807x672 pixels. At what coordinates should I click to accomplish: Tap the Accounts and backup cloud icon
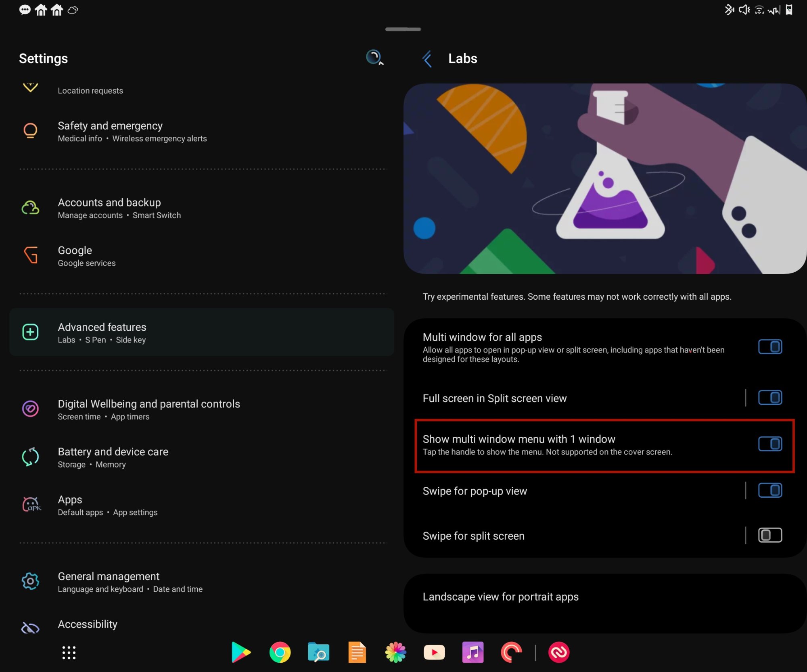pyautogui.click(x=30, y=208)
